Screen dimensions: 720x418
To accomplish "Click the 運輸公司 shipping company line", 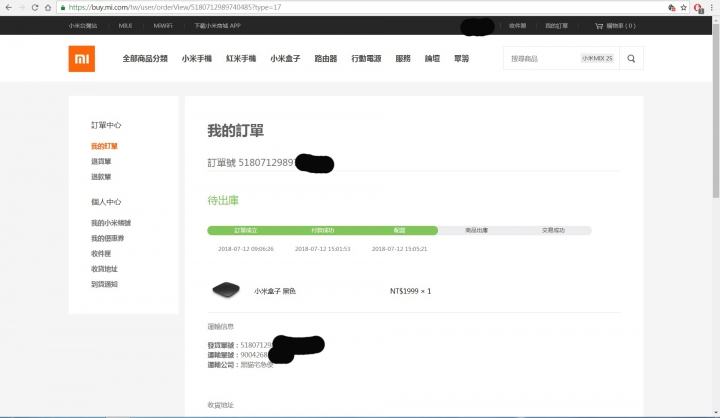I will tap(241, 365).
